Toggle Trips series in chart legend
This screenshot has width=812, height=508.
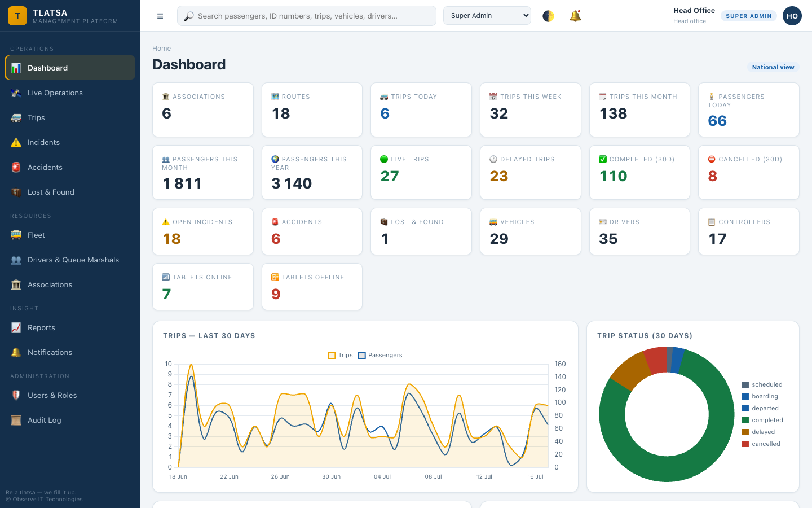pos(341,355)
